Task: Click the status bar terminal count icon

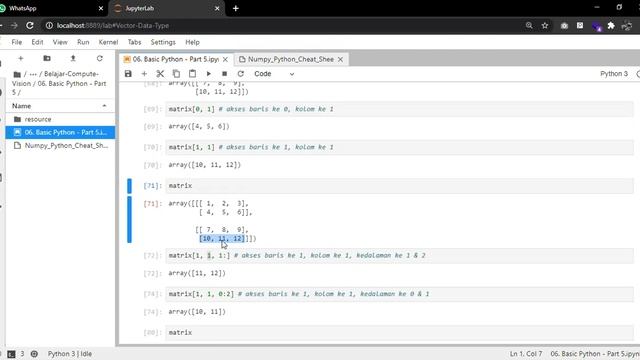Action: [x=11, y=354]
